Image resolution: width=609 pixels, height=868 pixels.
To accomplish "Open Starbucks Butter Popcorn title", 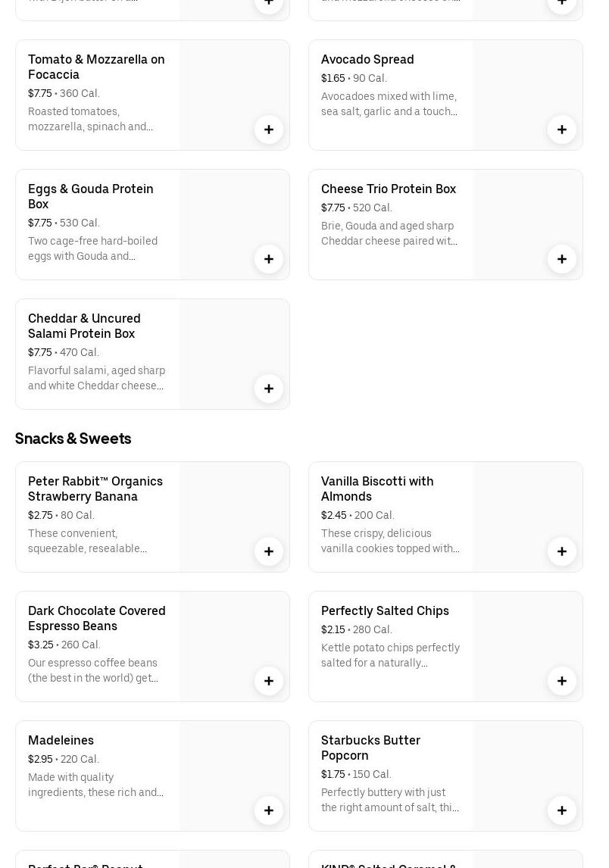I will tap(370, 748).
